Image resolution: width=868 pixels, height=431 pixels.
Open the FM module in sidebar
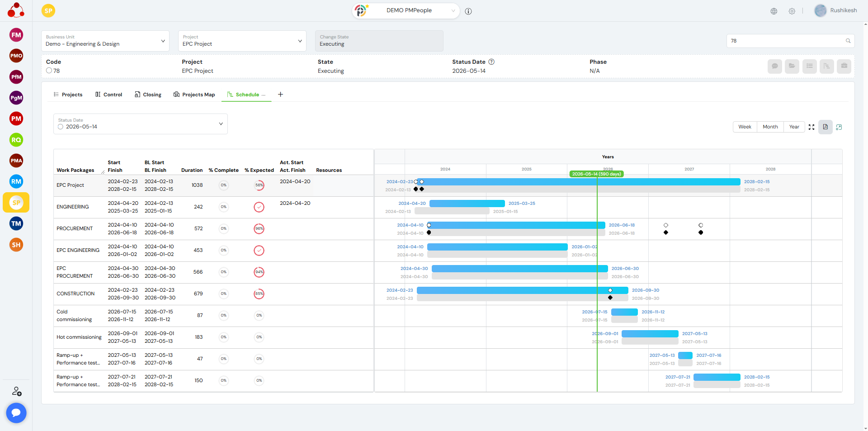(x=16, y=35)
